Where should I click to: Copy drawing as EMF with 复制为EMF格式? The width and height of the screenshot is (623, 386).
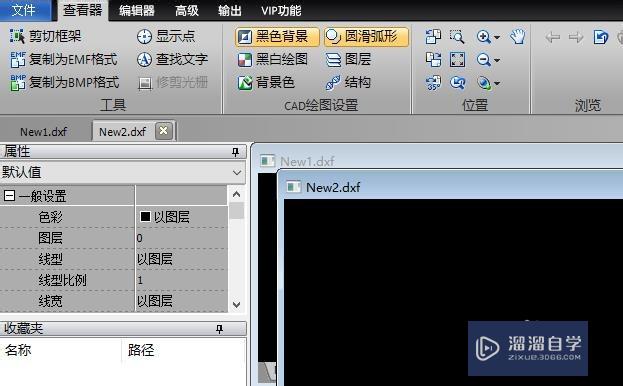[x=64, y=60]
